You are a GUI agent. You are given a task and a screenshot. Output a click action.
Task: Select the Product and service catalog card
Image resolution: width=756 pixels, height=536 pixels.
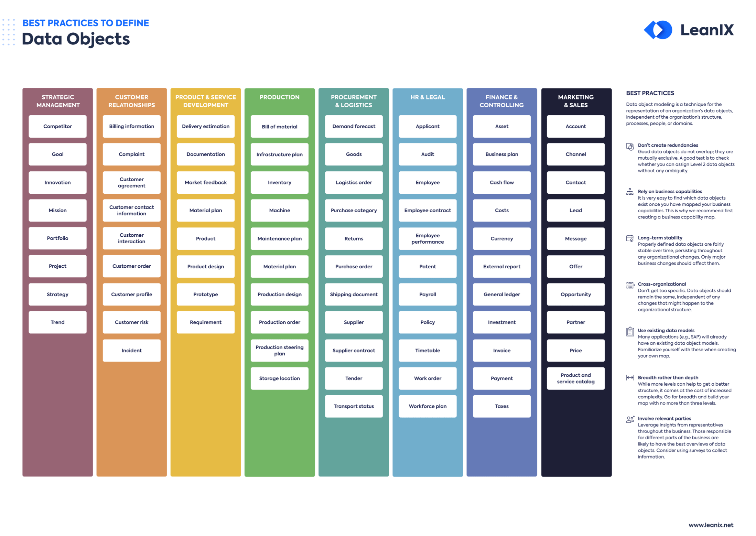[x=575, y=378]
